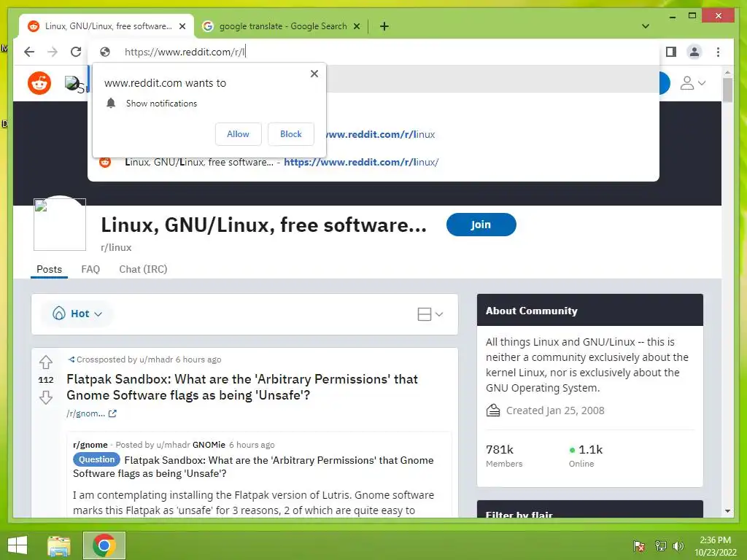Image resolution: width=747 pixels, height=560 pixels.
Task: Close the google translate tab
Action: tap(356, 26)
